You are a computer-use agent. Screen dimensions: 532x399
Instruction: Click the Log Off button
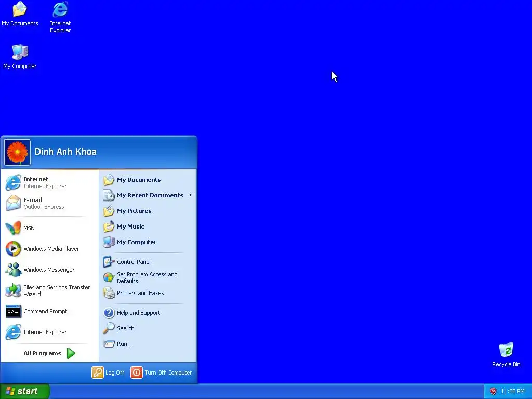(x=108, y=373)
